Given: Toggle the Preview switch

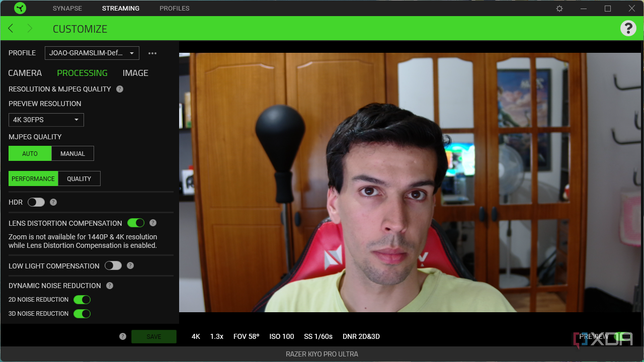Looking at the screenshot, I should [623, 336].
